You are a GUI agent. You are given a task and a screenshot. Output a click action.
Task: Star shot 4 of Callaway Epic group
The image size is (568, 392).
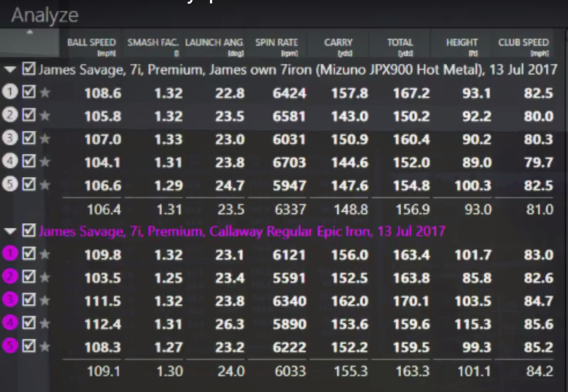[x=45, y=323]
